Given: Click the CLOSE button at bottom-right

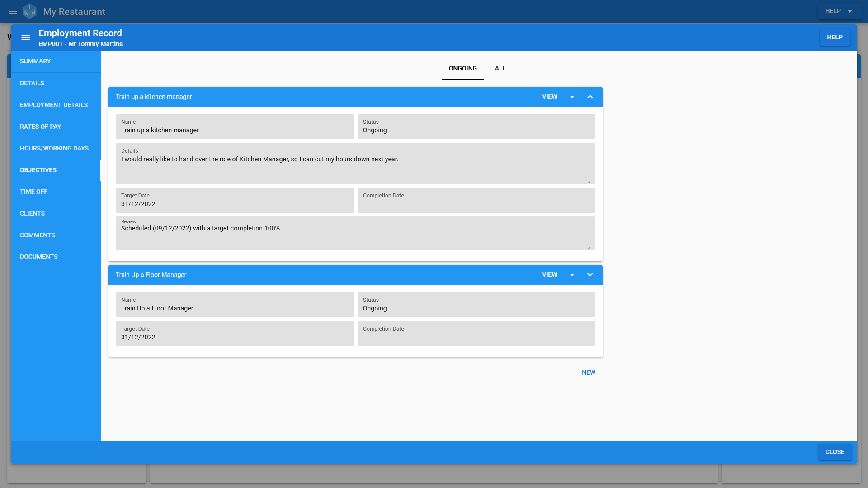Looking at the screenshot, I should [835, 452].
